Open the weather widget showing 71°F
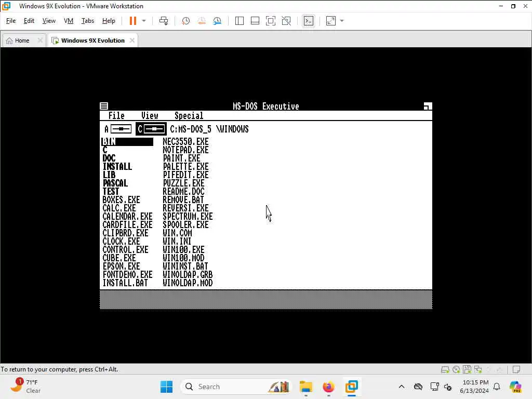This screenshot has height=399, width=532. coord(25,387)
